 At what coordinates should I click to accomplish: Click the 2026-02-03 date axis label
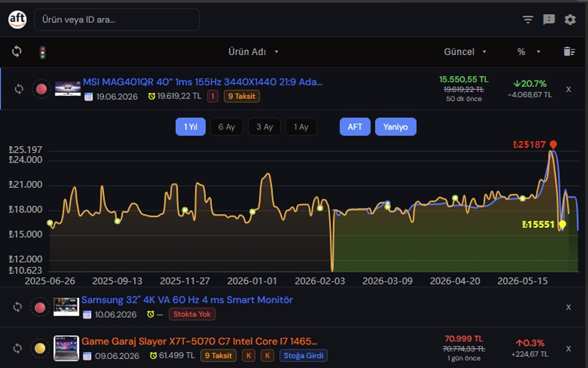(320, 281)
